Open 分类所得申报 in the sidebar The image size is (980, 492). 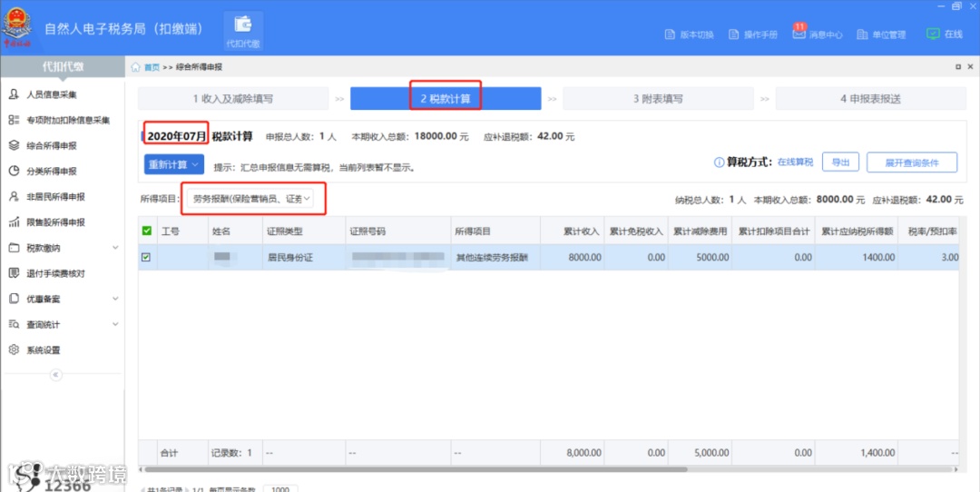[51, 172]
